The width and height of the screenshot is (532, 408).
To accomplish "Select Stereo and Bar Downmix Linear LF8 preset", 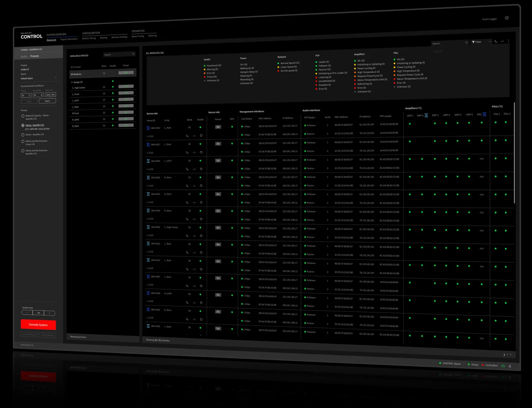I will 23,141.
